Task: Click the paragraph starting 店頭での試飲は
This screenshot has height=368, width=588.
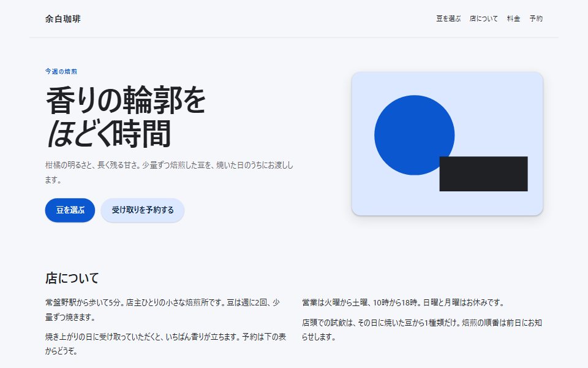Action: (x=422, y=330)
